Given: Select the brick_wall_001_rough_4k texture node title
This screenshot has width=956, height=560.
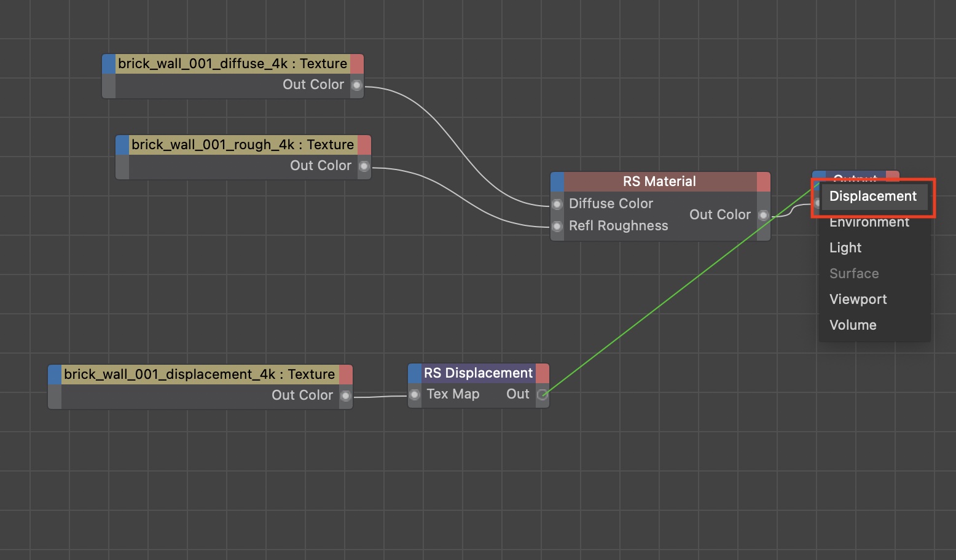Looking at the screenshot, I should click(x=243, y=145).
